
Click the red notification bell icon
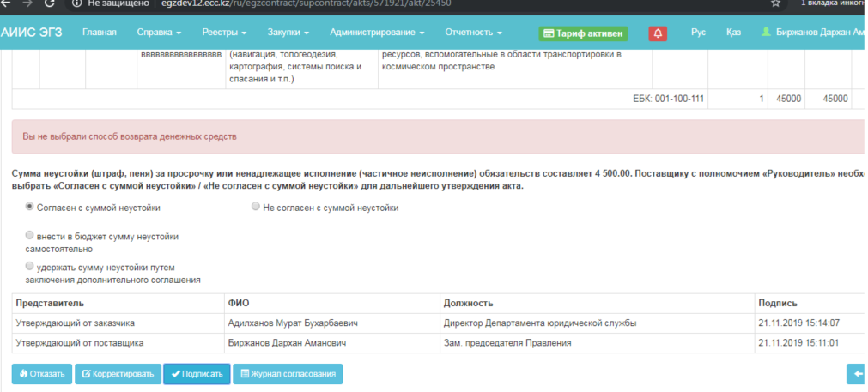pos(659,33)
